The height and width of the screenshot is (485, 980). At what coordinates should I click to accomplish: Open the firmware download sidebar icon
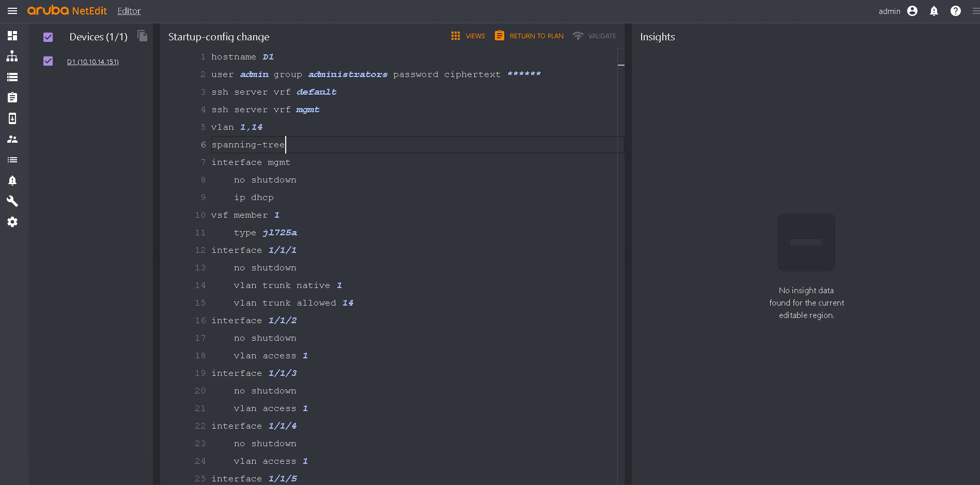(x=12, y=118)
